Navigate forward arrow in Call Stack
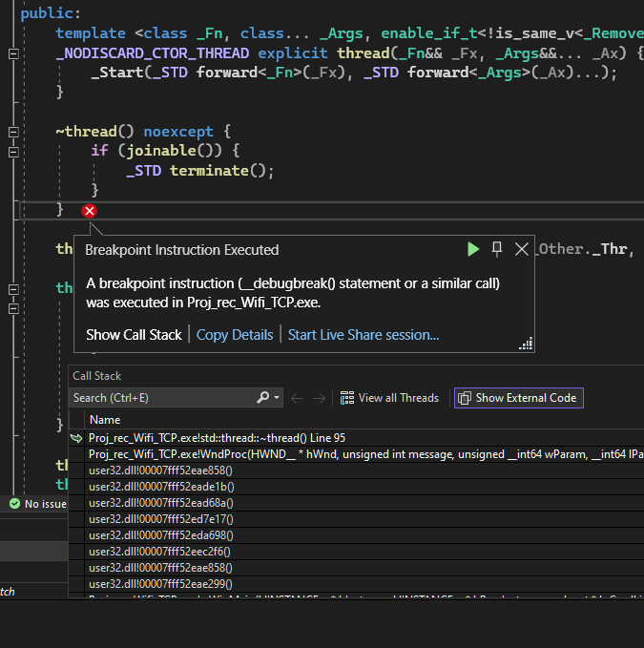The width and height of the screenshot is (644, 648). pos(319,398)
